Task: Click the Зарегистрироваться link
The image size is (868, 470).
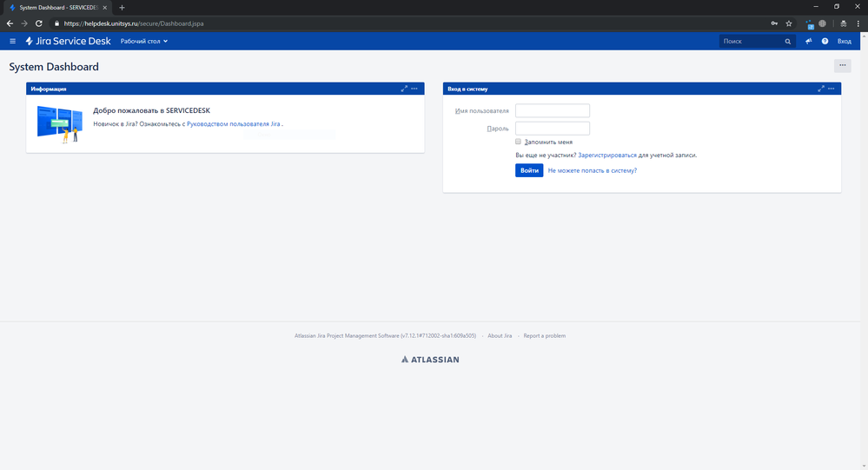Action: coord(607,155)
